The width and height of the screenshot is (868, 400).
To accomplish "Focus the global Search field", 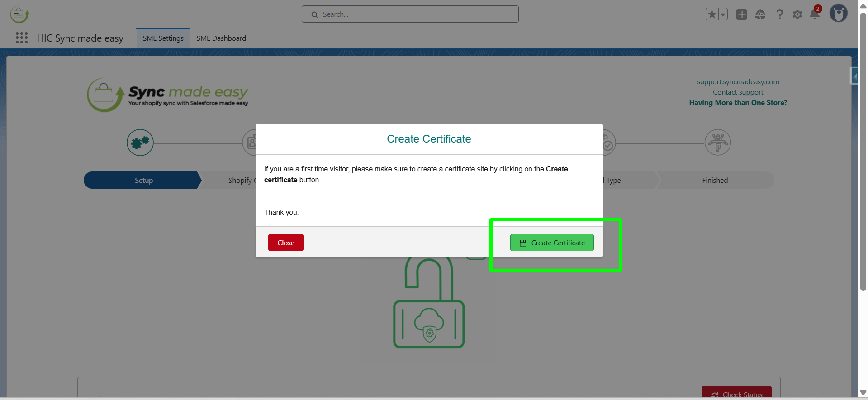I will [x=410, y=14].
